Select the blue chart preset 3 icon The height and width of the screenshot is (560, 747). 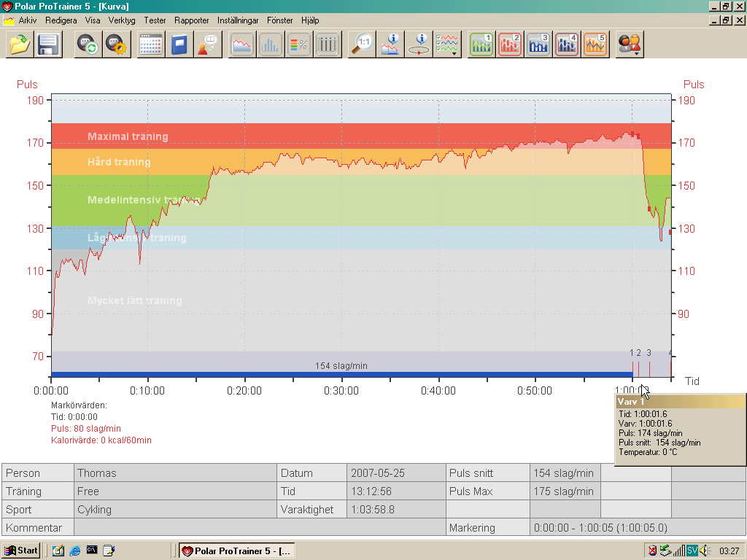(x=539, y=44)
